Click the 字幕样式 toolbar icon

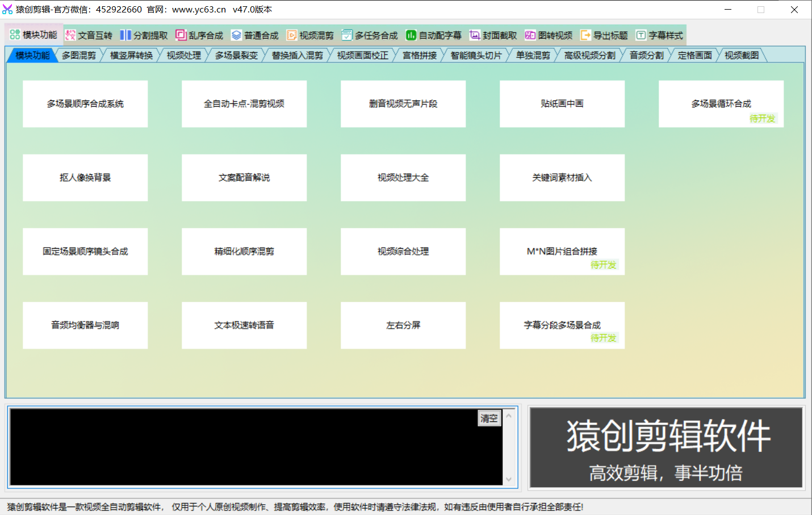coord(641,35)
